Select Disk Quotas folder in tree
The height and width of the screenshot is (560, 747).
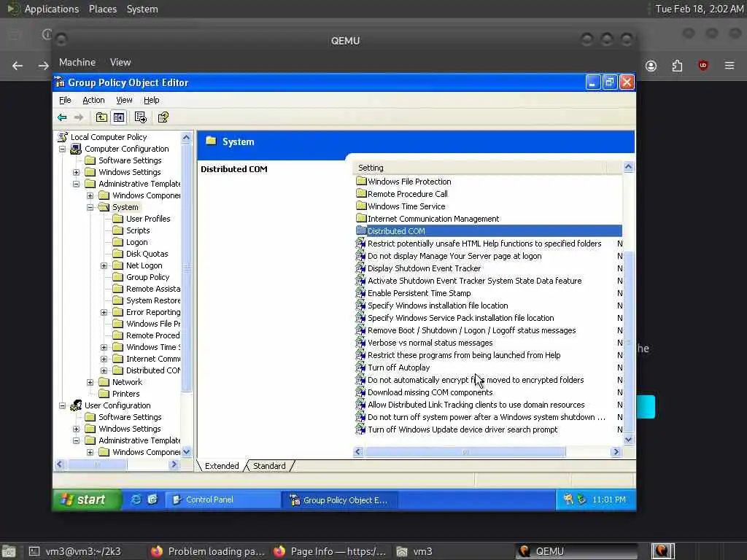pyautogui.click(x=147, y=254)
